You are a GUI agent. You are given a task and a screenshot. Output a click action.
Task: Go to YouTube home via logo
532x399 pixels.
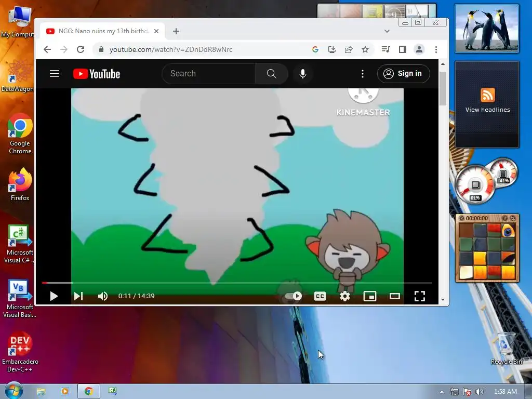97,74
